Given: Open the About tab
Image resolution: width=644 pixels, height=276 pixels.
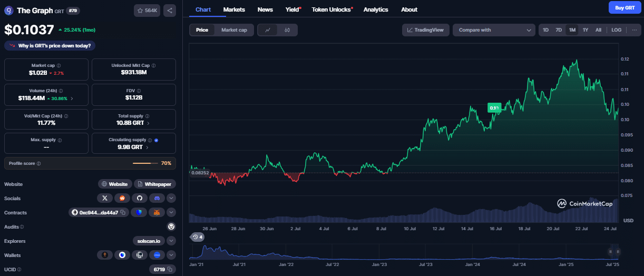Looking at the screenshot, I should 409,9.
